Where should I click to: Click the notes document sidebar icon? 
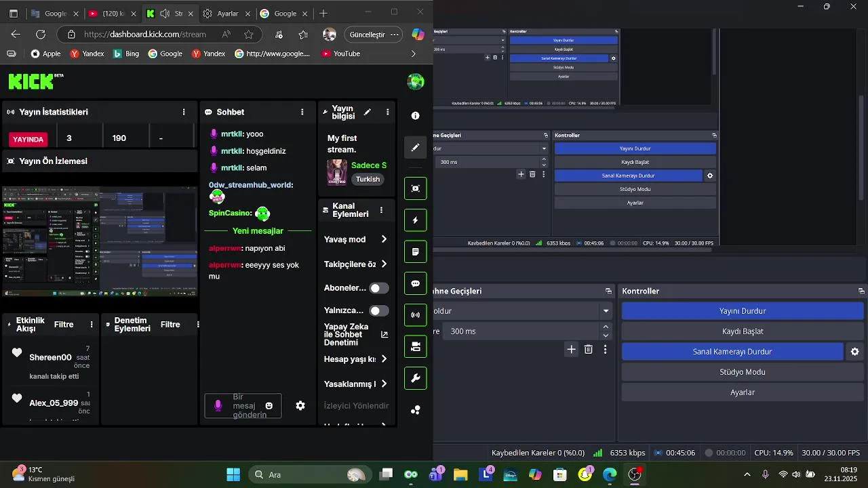(416, 251)
